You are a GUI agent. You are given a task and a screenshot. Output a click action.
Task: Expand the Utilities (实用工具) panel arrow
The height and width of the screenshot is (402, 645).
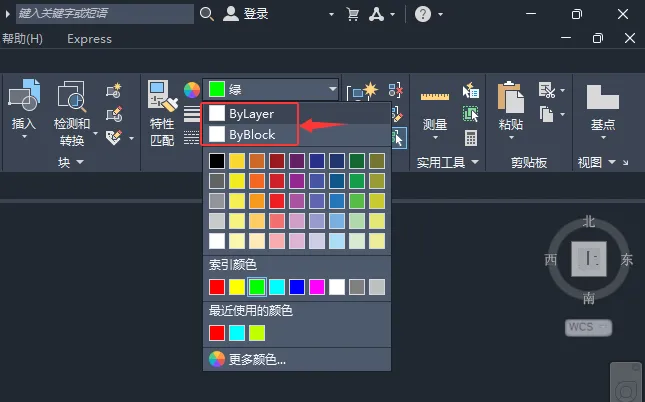pyautogui.click(x=475, y=162)
